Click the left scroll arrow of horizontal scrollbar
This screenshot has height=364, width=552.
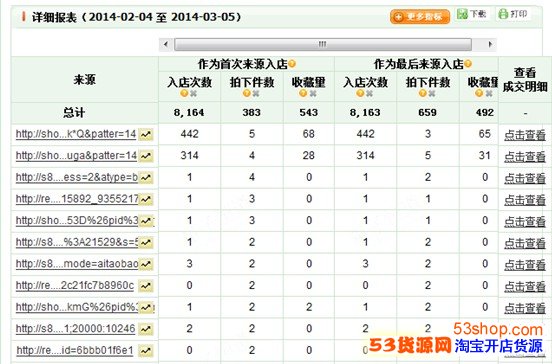coord(166,44)
